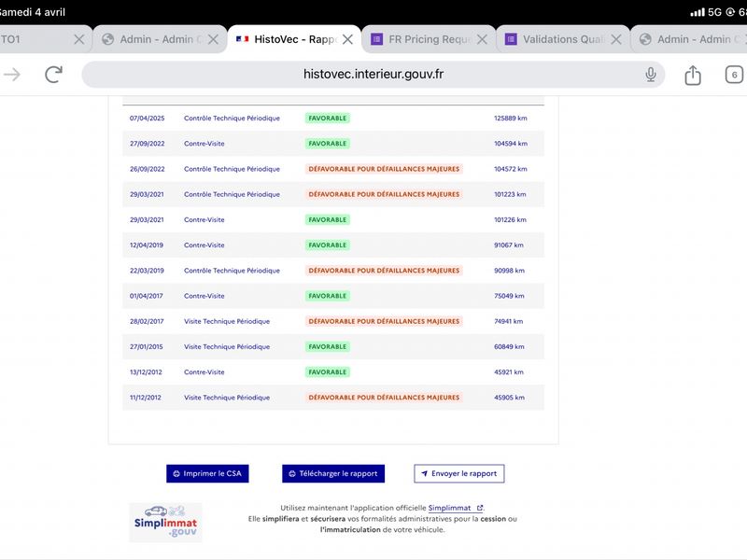Screen dimensions: 747x560
Task: Close the FR Pricing Request tab
Action: tap(482, 39)
